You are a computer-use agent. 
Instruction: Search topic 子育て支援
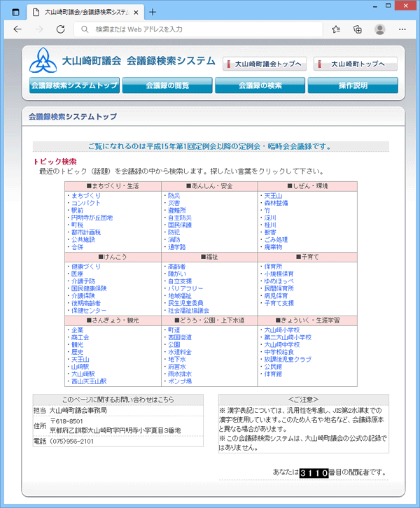pyautogui.click(x=279, y=303)
